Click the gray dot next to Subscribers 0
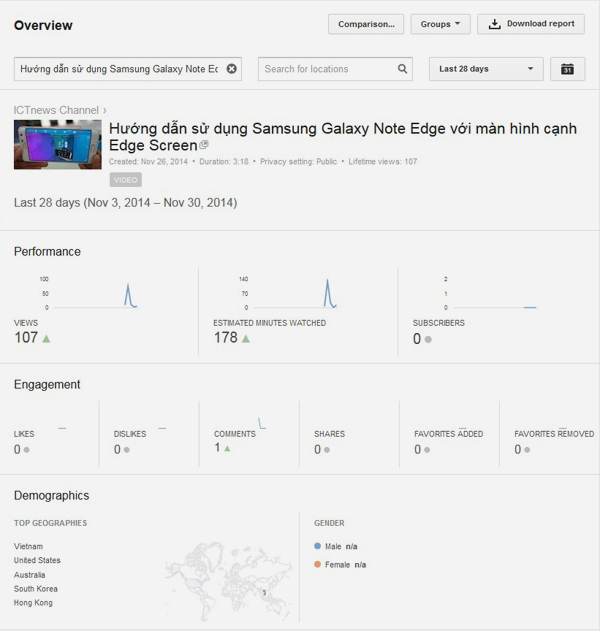The image size is (600, 631). coord(428,339)
